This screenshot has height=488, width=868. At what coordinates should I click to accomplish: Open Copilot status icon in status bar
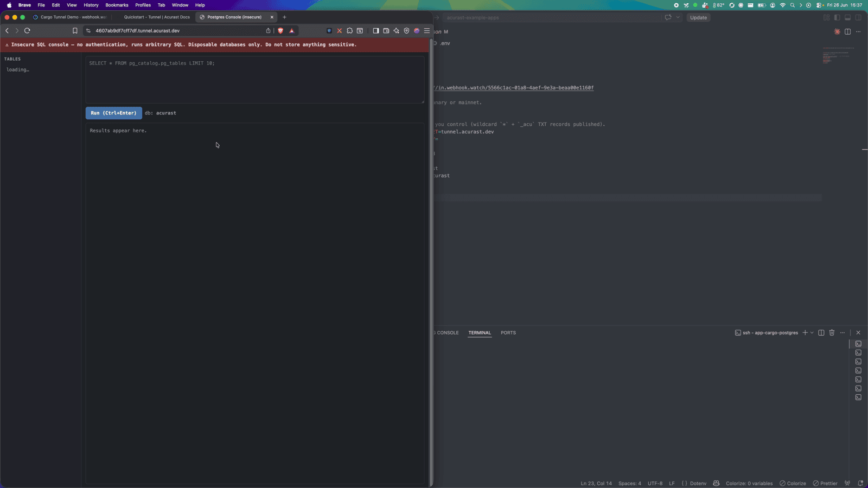click(716, 483)
